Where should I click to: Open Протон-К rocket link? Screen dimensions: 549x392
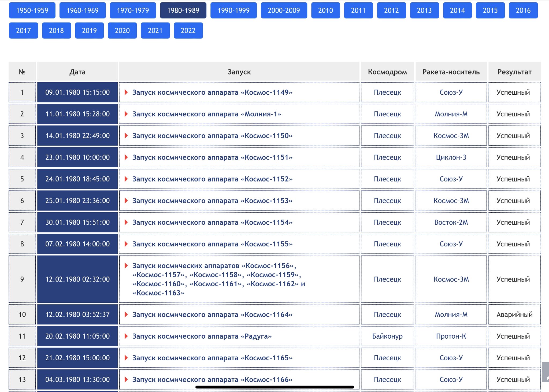tap(451, 336)
